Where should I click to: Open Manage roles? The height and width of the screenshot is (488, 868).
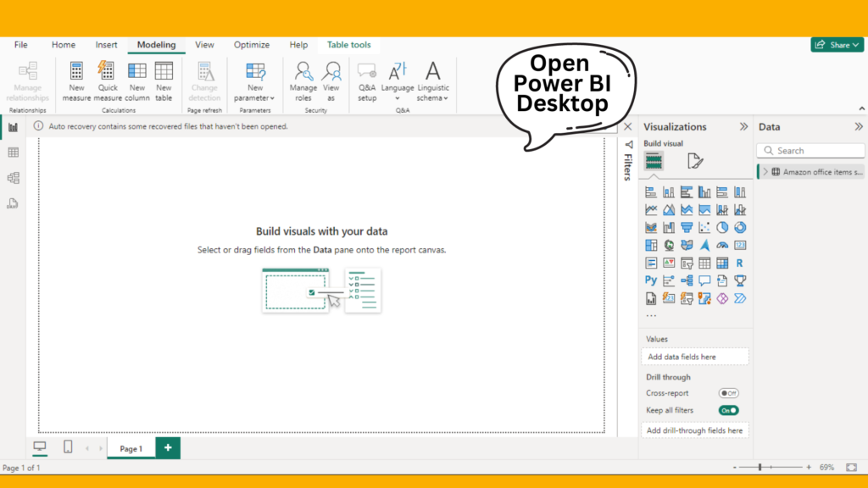click(x=303, y=81)
